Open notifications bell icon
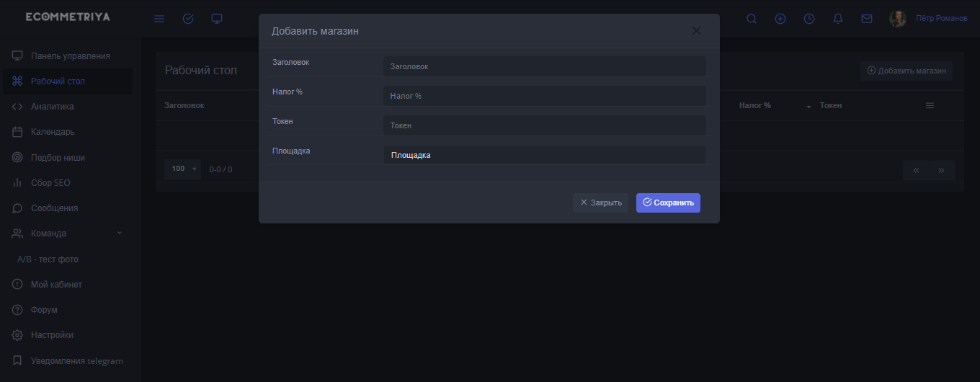Image resolution: width=980 pixels, height=382 pixels. (838, 19)
